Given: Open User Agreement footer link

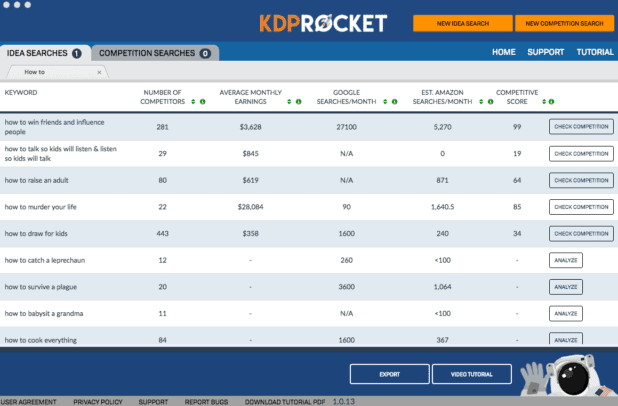Looking at the screenshot, I should (28, 402).
